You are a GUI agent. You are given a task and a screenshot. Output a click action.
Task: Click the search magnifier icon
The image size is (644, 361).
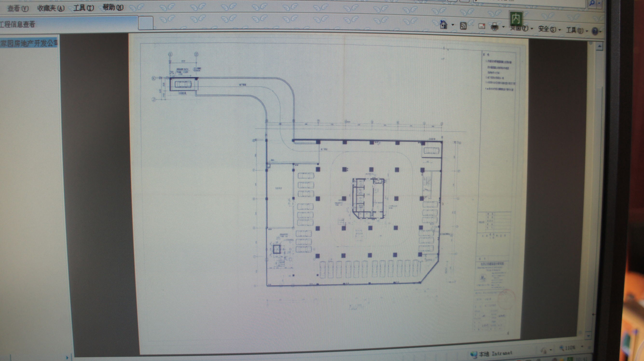click(x=592, y=3)
